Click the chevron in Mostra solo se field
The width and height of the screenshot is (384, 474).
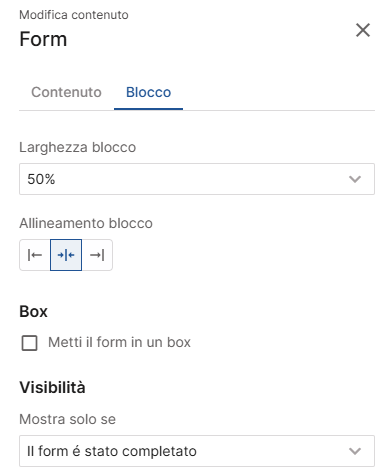pos(355,451)
